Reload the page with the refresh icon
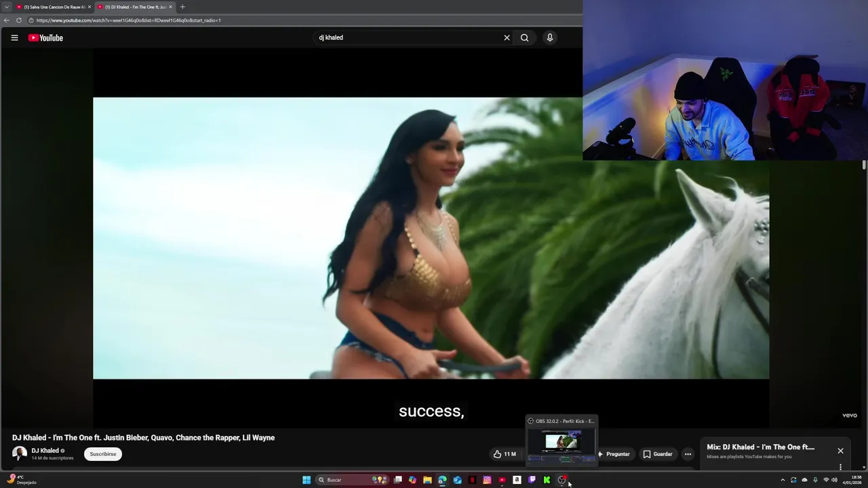Screen dimensions: 868x488 [18, 20]
